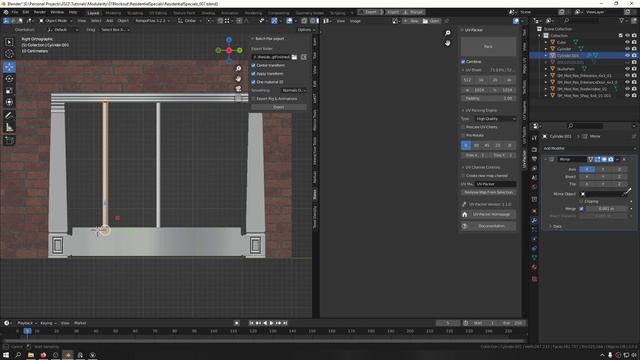Toggle Merge checkbox in Mirror modifier

582,209
